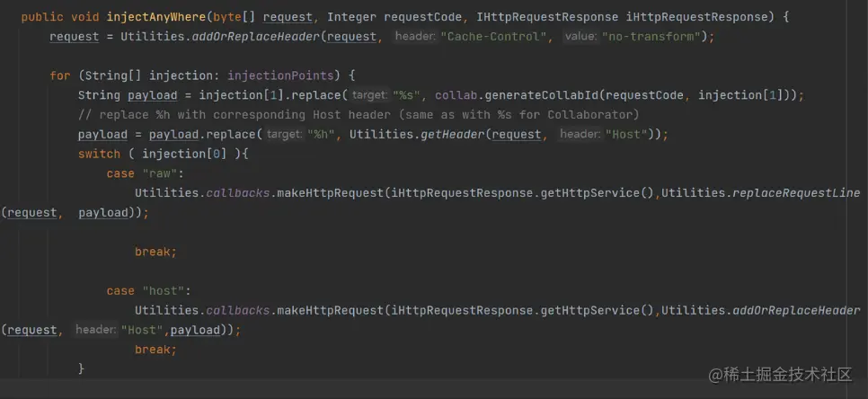Click the injectAnyWhere method name

pos(155,17)
